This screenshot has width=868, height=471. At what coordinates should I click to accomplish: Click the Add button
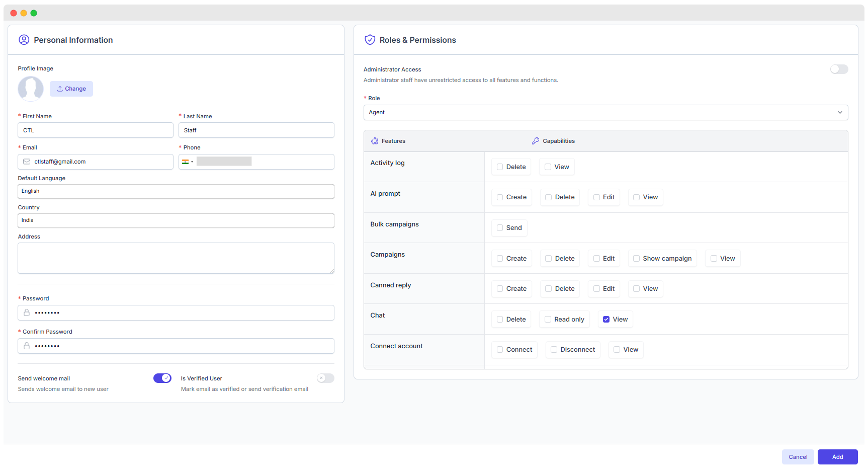(837, 457)
